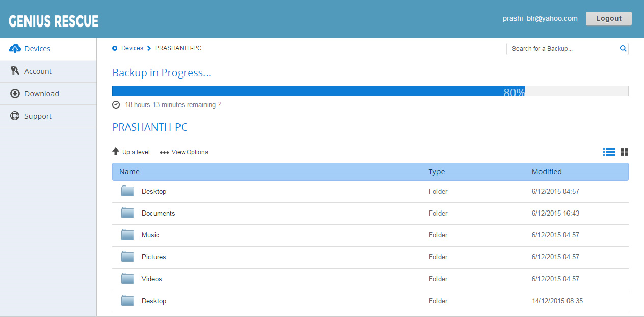Viewport: 644px width, 317px height.
Task: Click question mark beside remaining time
Action: tap(219, 105)
